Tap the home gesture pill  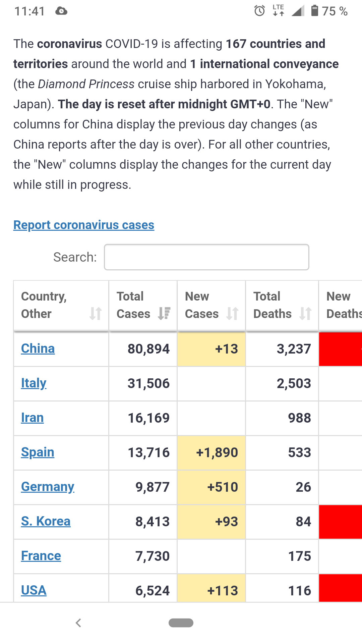[x=181, y=623]
